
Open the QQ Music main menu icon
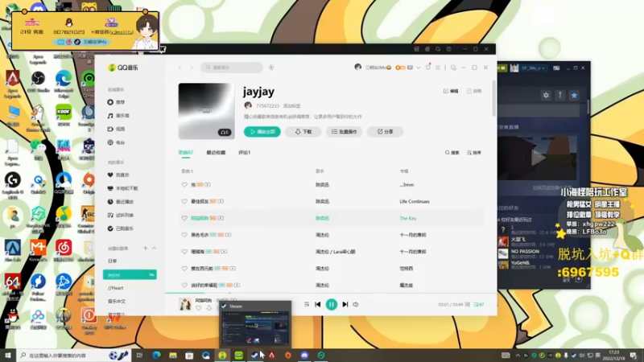(438, 68)
